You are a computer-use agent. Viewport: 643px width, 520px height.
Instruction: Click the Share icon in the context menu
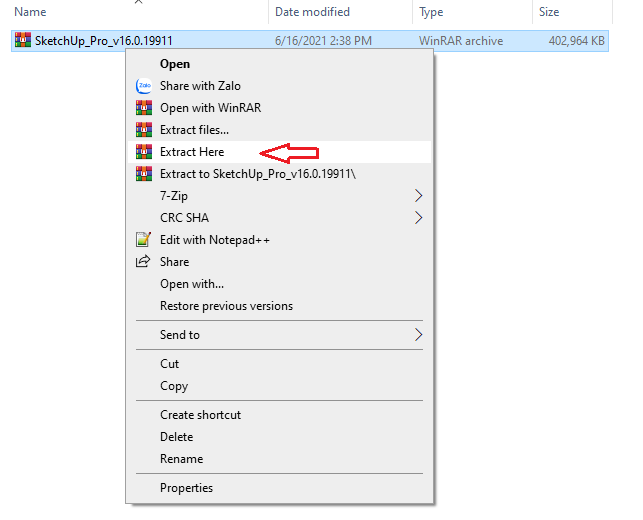(x=142, y=262)
